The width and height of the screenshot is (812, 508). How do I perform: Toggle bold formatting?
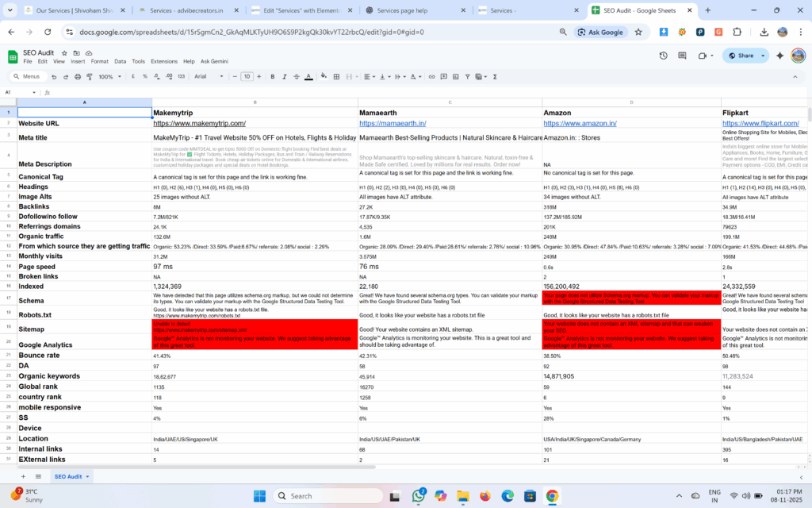coord(272,77)
